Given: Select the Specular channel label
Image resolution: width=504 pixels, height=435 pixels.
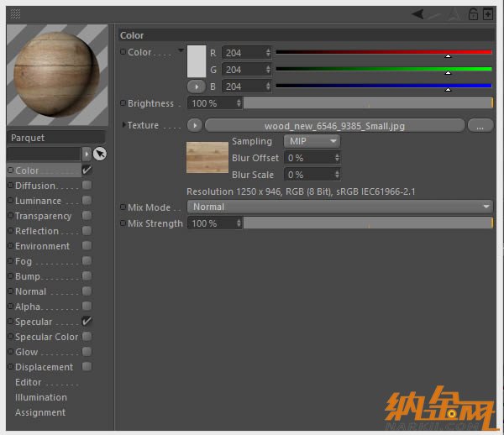Looking at the screenshot, I should pyautogui.click(x=34, y=322).
